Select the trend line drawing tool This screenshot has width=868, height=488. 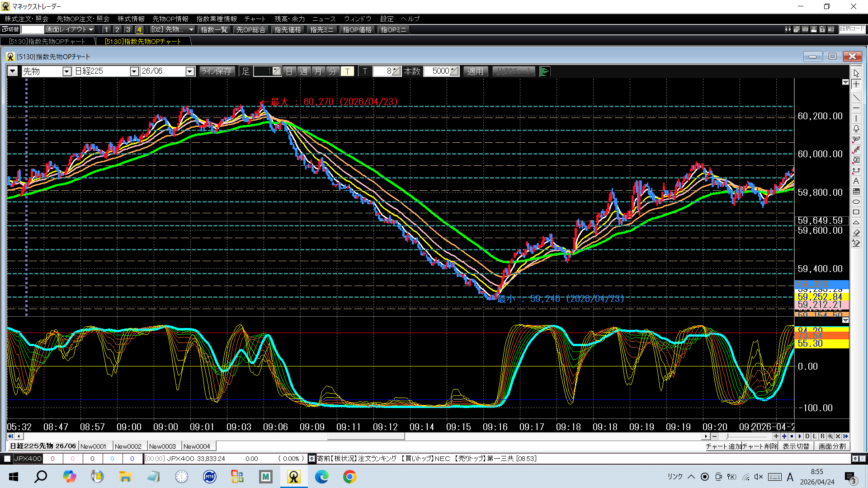pyautogui.click(x=856, y=97)
